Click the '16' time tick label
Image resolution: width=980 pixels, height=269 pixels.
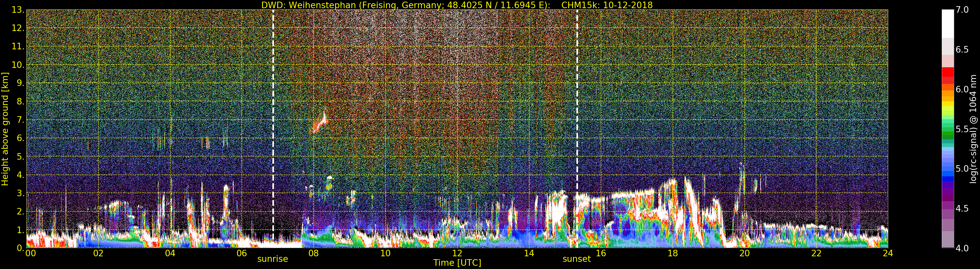(x=601, y=253)
